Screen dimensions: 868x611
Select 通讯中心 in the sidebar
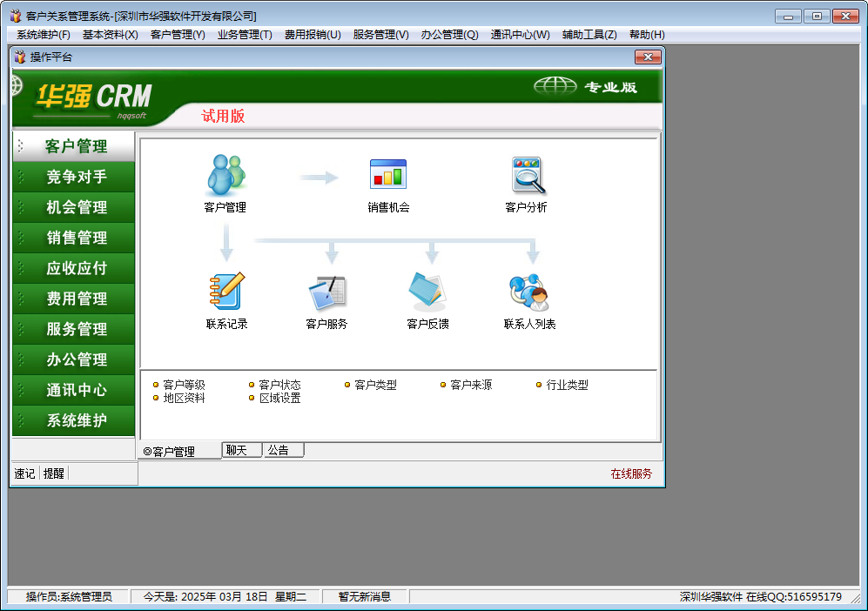pyautogui.click(x=74, y=390)
